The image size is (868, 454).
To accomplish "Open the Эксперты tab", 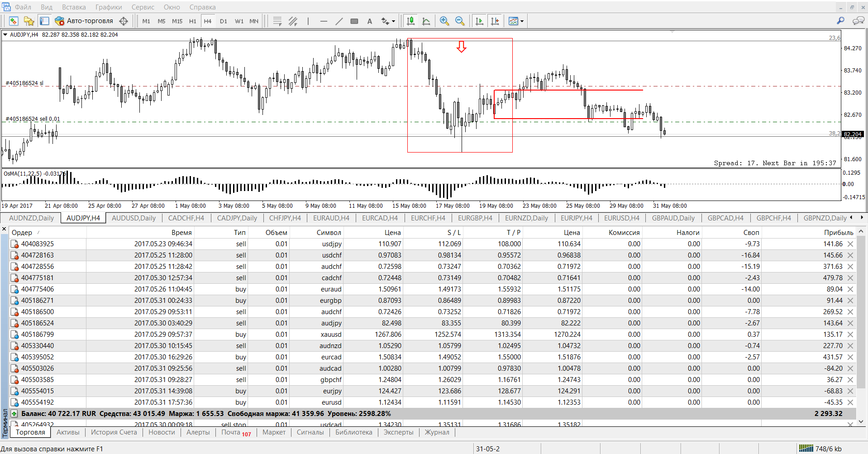I will tap(398, 432).
